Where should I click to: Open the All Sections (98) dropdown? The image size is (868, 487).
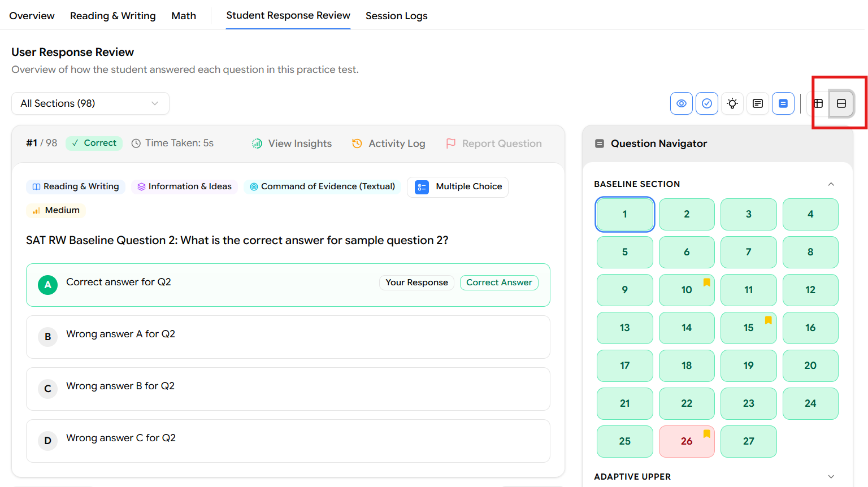(90, 103)
